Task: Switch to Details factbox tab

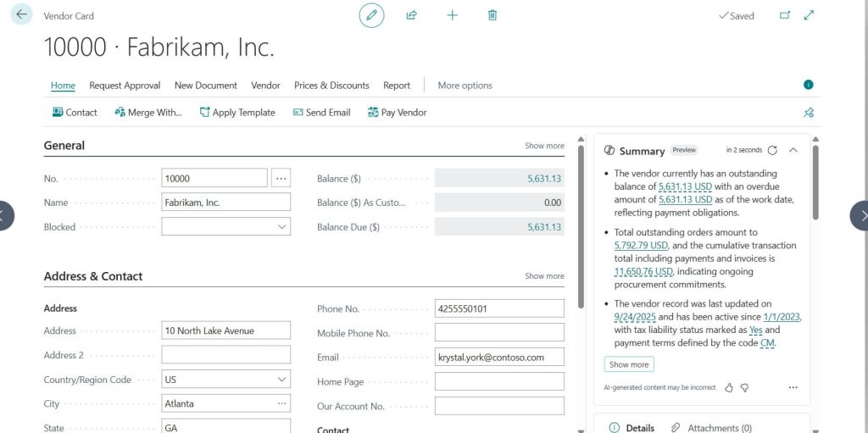Action: [632, 427]
